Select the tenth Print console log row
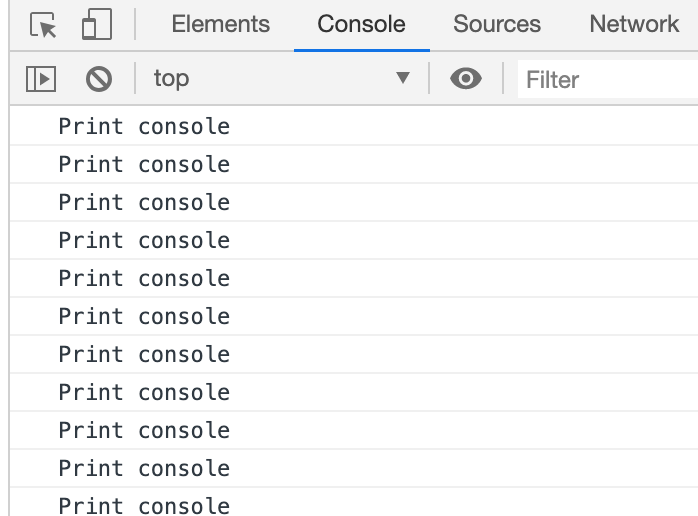This screenshot has height=516, width=698. click(x=354, y=468)
